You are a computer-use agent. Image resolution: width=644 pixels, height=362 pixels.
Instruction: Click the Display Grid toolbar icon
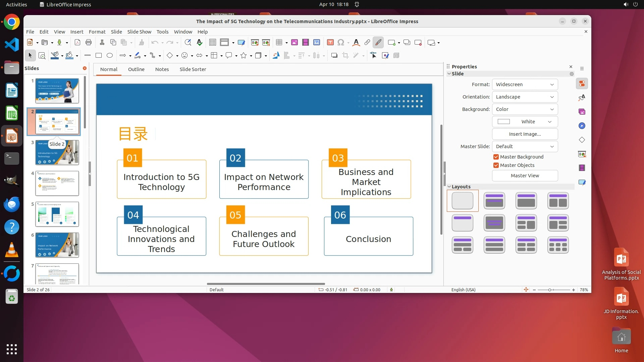(212, 43)
